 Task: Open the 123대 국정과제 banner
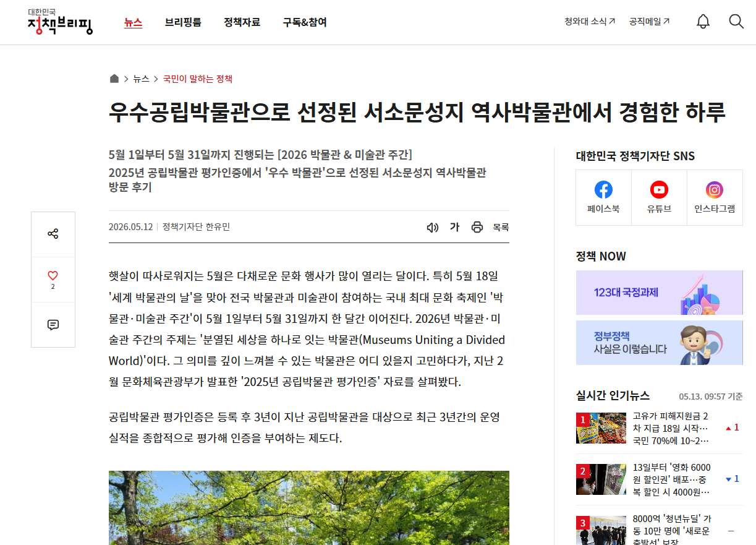click(659, 293)
